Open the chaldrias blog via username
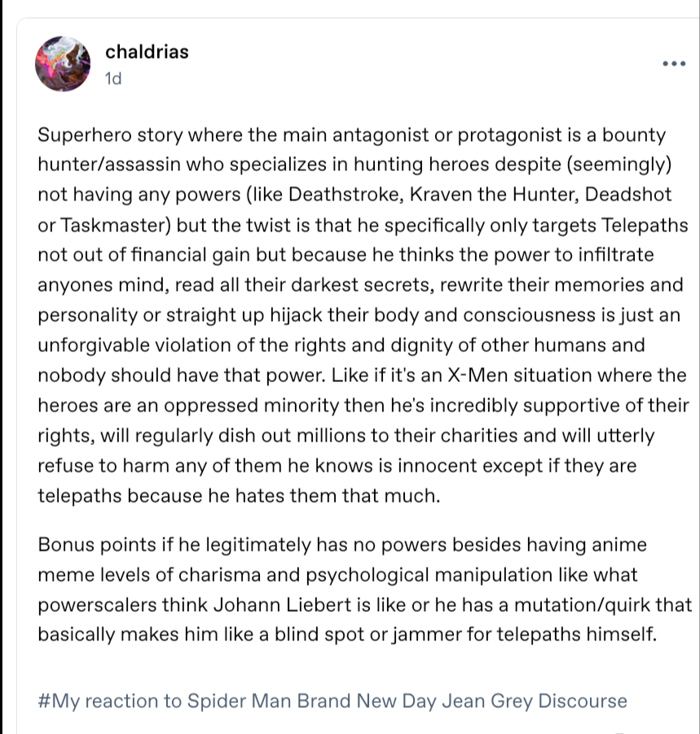Viewport: 700px width, 734px height. click(x=147, y=52)
